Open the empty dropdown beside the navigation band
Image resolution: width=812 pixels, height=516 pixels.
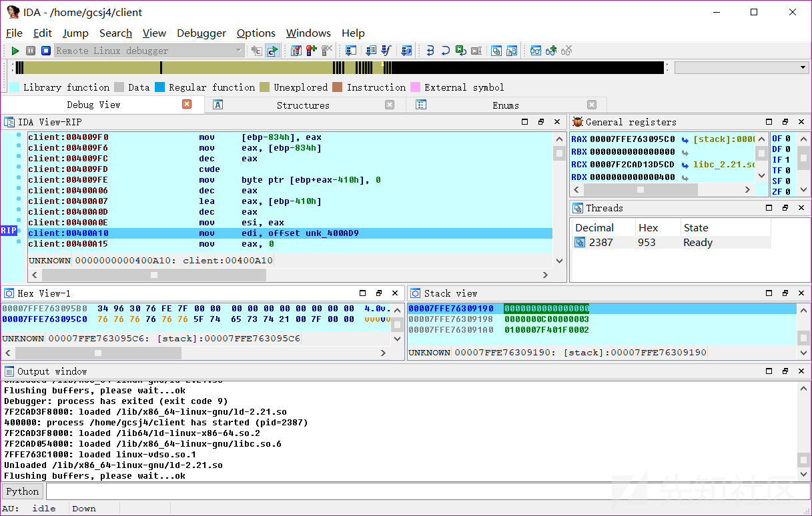click(x=741, y=67)
